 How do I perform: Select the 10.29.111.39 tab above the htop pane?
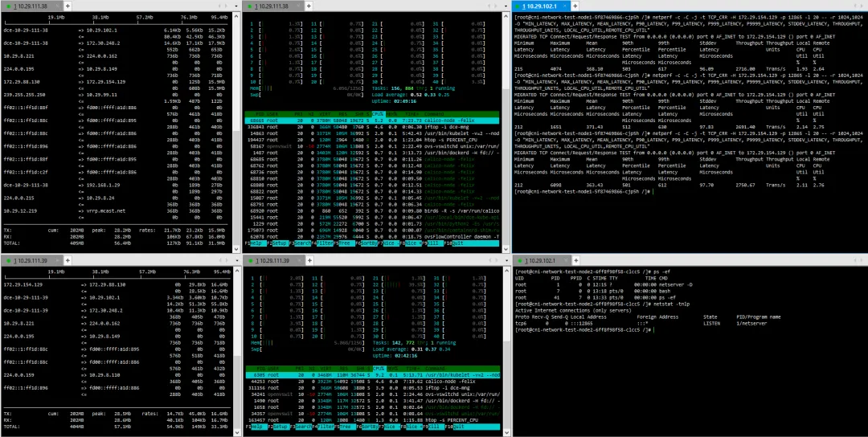pos(273,260)
